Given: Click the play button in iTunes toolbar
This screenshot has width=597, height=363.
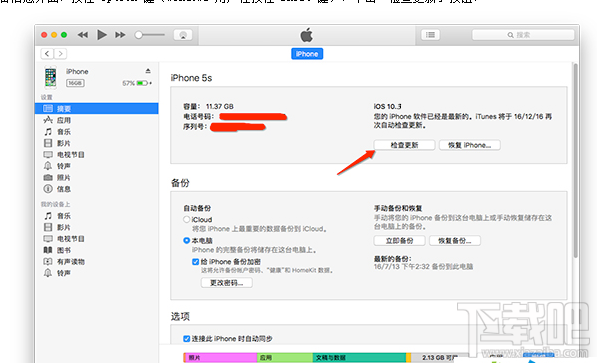Looking at the screenshot, I should 102,35.
